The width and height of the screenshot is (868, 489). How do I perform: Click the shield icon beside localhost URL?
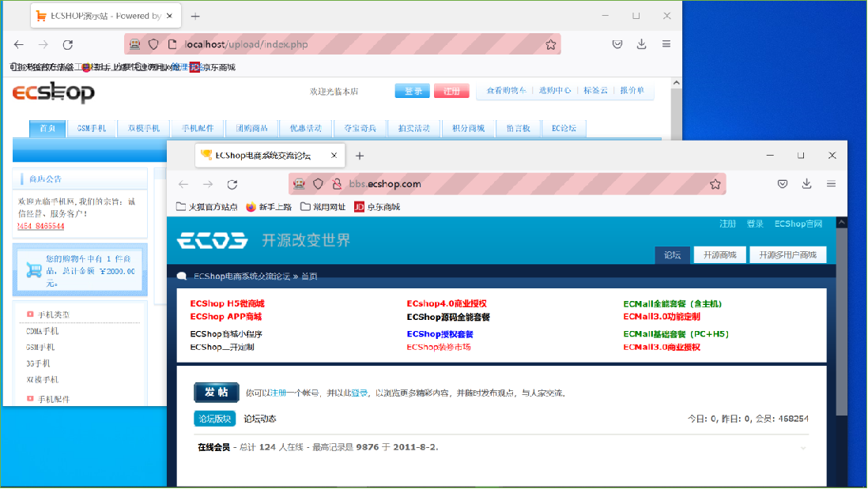(x=153, y=44)
